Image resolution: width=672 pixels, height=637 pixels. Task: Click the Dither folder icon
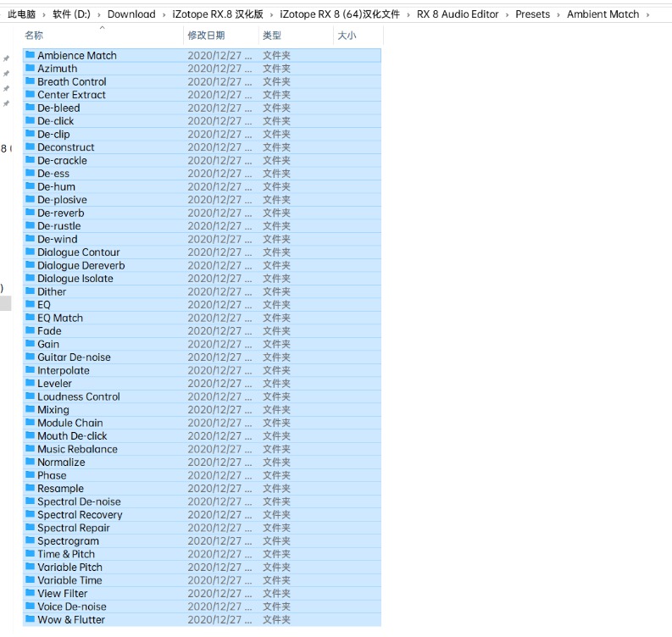point(30,291)
